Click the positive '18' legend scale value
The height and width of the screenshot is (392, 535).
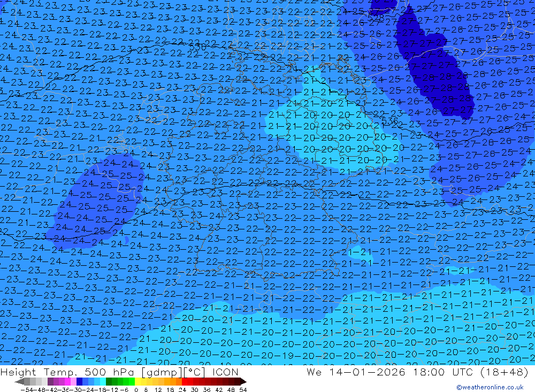[170, 390]
